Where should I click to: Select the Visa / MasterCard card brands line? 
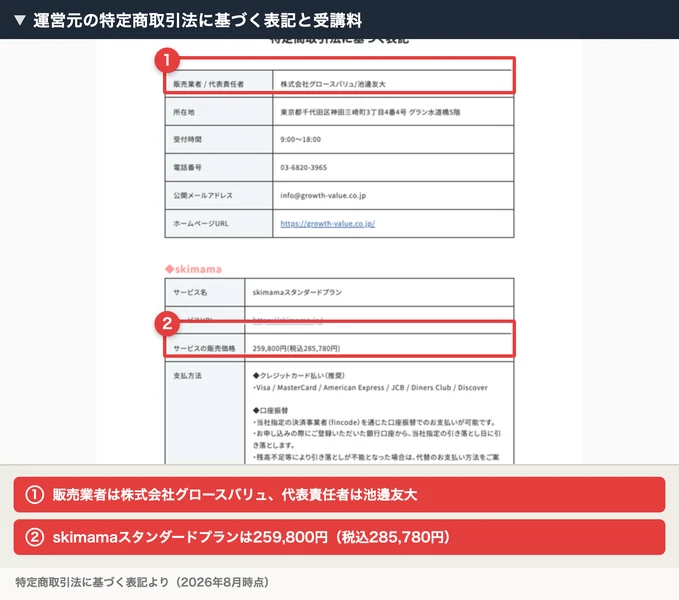click(370, 387)
